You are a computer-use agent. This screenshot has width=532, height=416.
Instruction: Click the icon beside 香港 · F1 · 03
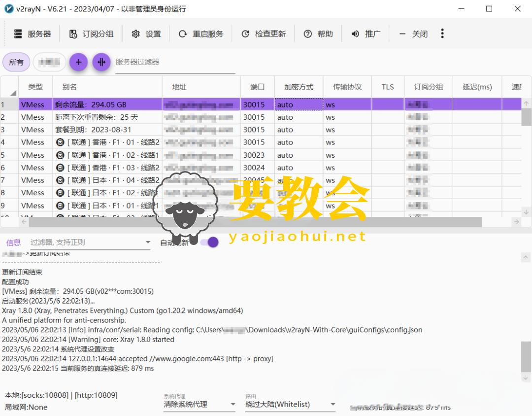pyautogui.click(x=60, y=168)
